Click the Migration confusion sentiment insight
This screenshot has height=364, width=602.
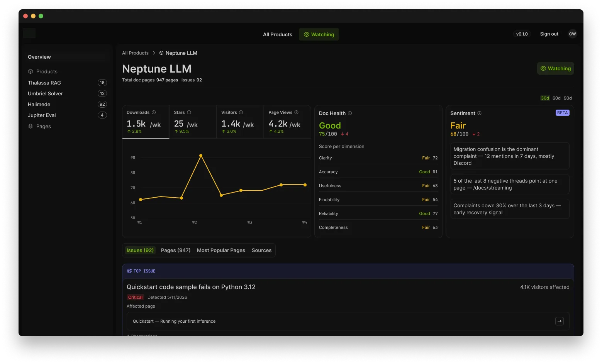[x=510, y=156]
